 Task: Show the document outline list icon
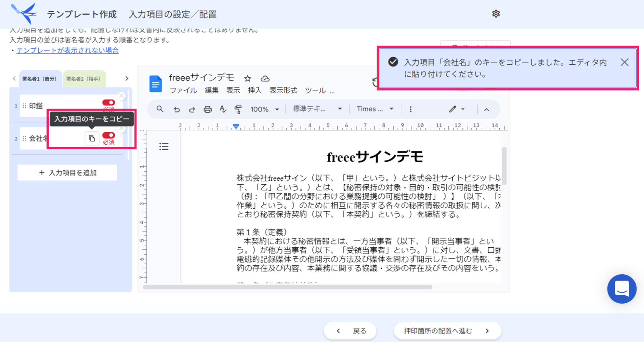pos(164,147)
